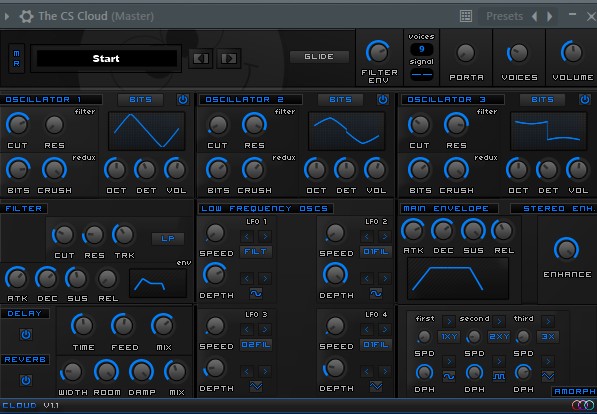
Task: Toggle Oscillator 1 power button
Action: pos(183,99)
